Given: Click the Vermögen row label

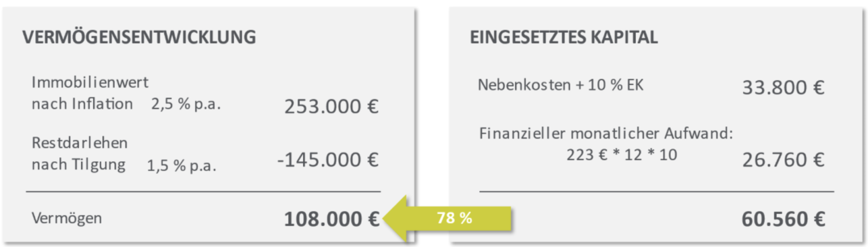Looking at the screenshot, I should (67, 218).
